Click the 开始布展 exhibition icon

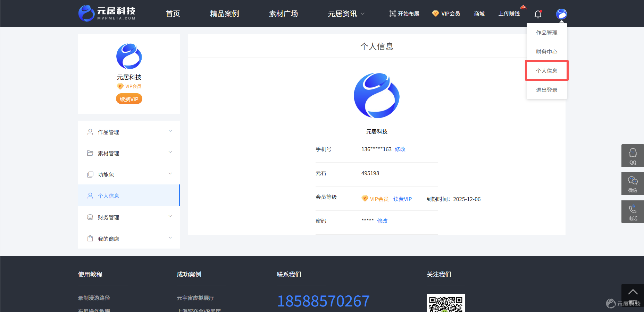(392, 14)
